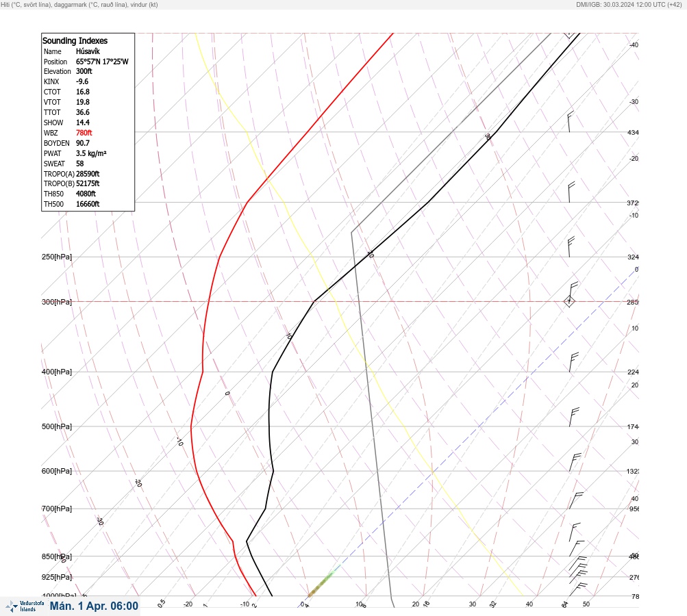Select the SHOW value 14.4
This screenshot has height=616, width=687.
(x=82, y=123)
